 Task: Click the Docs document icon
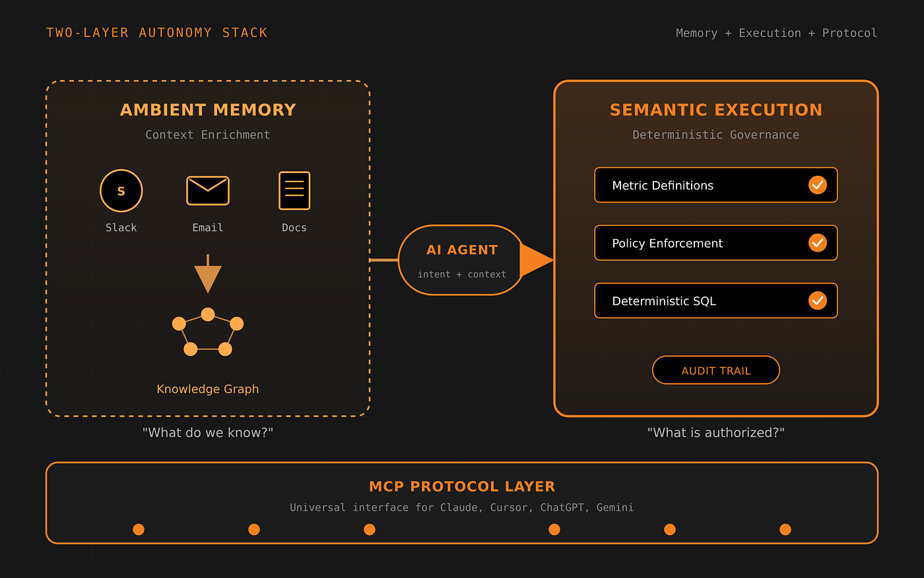pos(294,191)
